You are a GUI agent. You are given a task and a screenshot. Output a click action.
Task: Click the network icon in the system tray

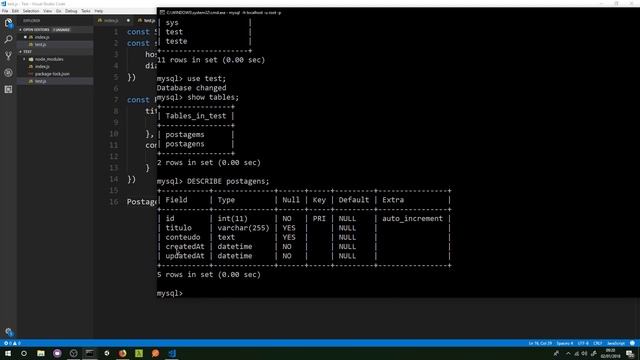coord(576,353)
